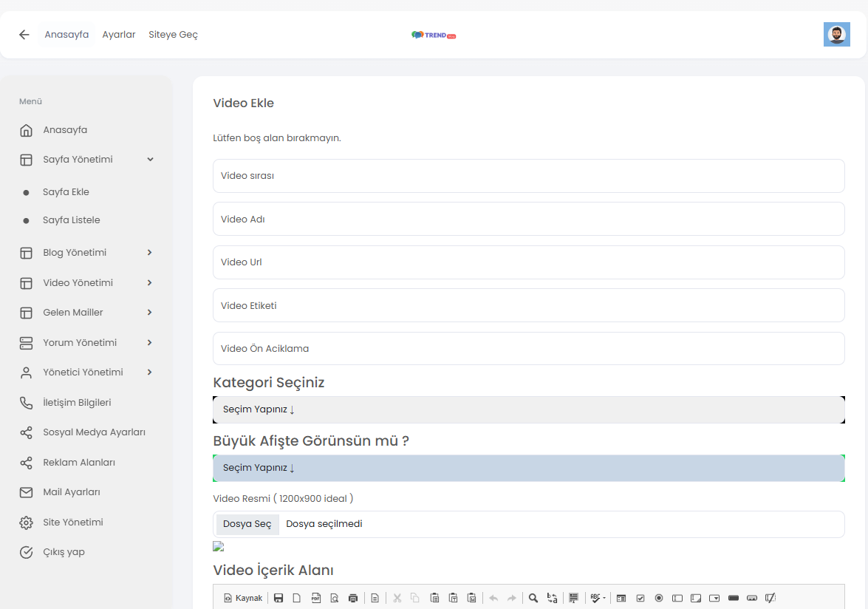This screenshot has width=868, height=609.
Task: Expand the Video Yönetimi menu
Action: pyautogui.click(x=86, y=283)
